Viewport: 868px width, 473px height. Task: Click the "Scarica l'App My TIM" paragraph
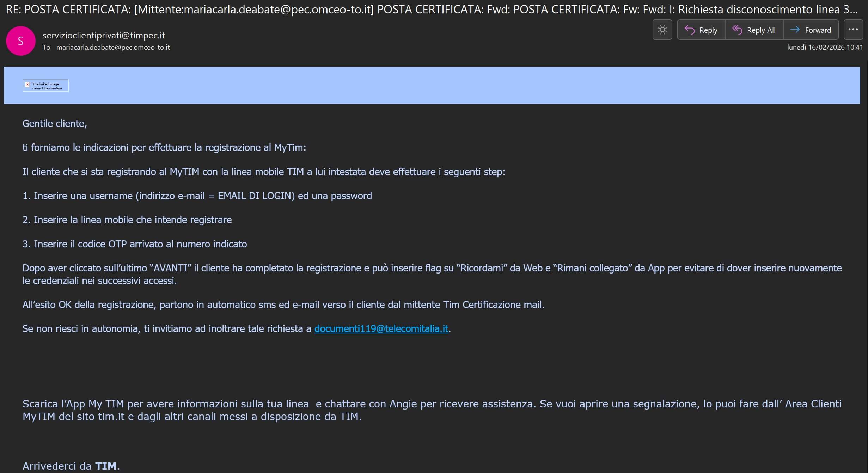(432, 410)
